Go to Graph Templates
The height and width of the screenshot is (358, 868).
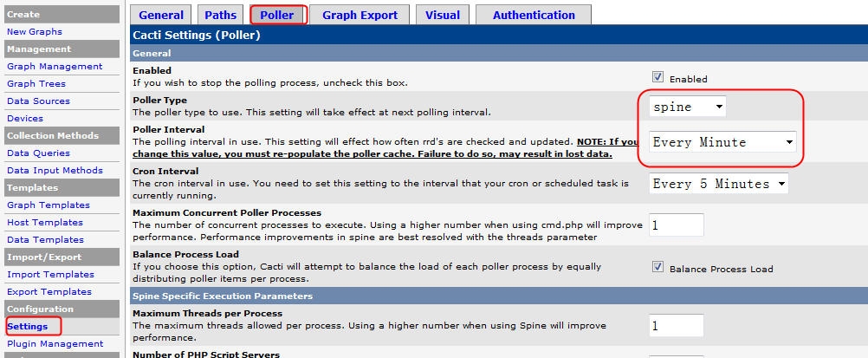49,205
